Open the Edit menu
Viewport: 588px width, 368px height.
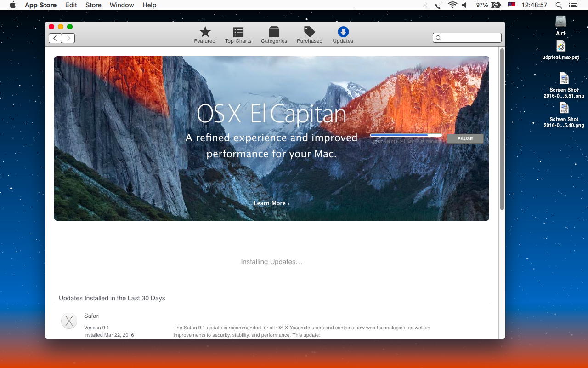point(71,5)
